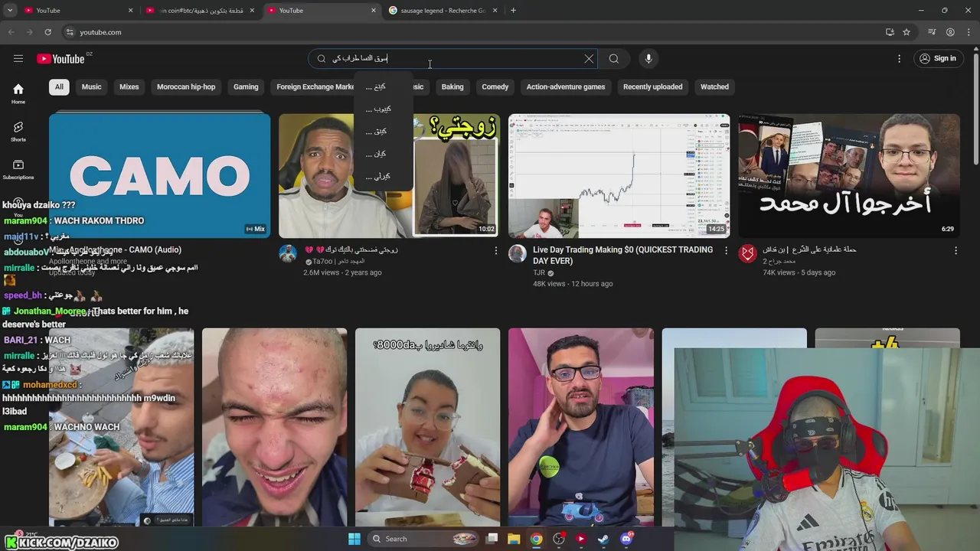980x551 pixels.
Task: Open options for the Live Day Trading video
Action: 726,250
